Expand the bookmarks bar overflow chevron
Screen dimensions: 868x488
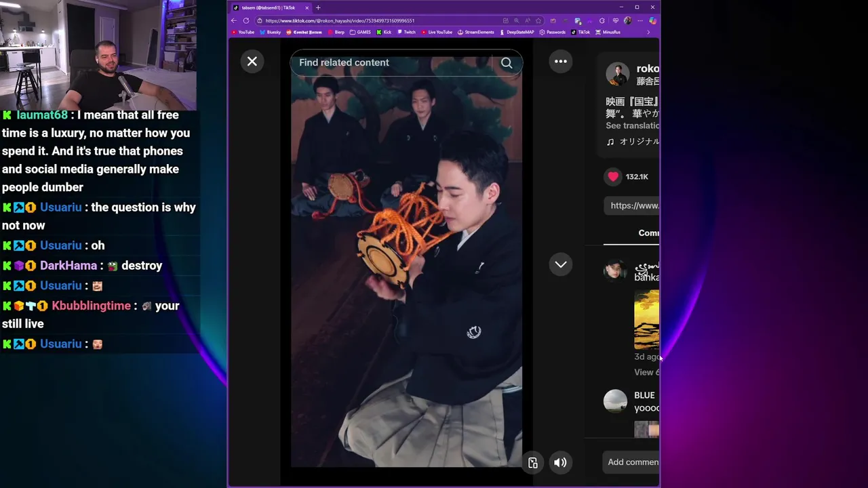pyautogui.click(x=648, y=32)
